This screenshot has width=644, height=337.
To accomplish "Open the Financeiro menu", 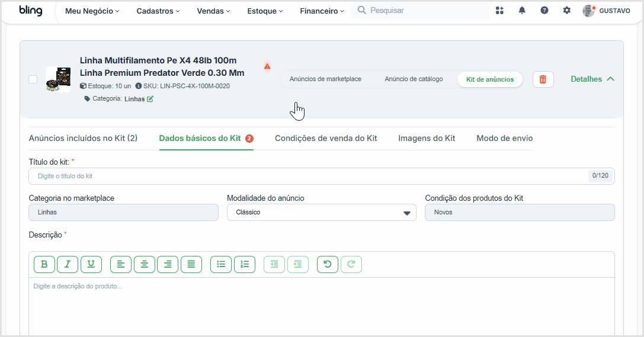I will point(322,11).
